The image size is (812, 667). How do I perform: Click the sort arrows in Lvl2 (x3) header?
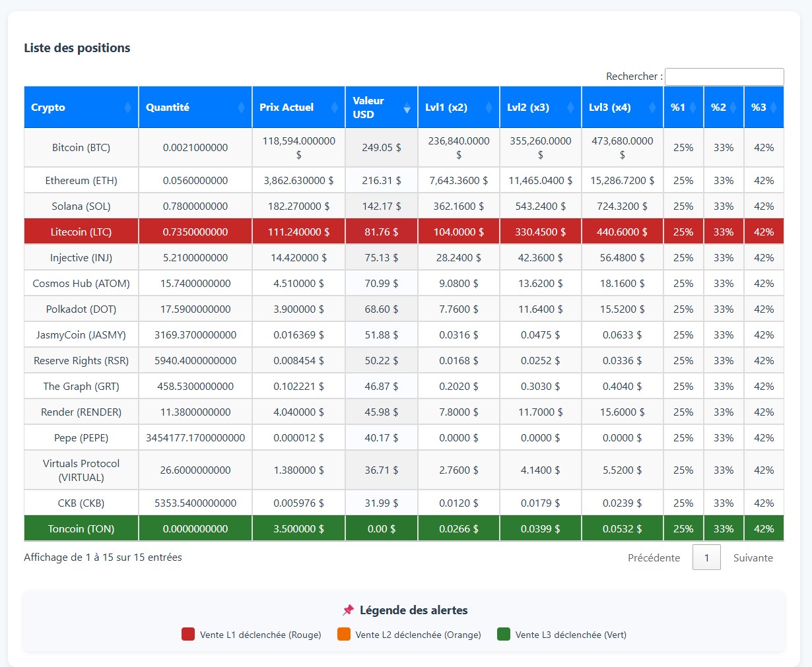coord(570,108)
